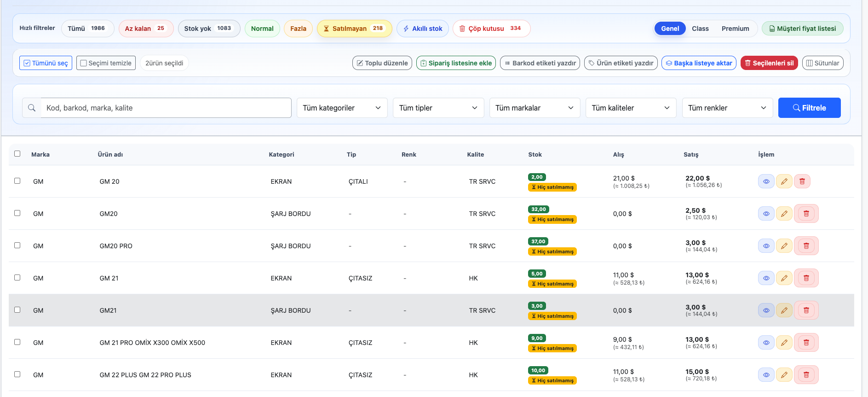Screen dimensions: 868x397
Task: Apply the Fazla stock filter
Action: click(x=298, y=29)
